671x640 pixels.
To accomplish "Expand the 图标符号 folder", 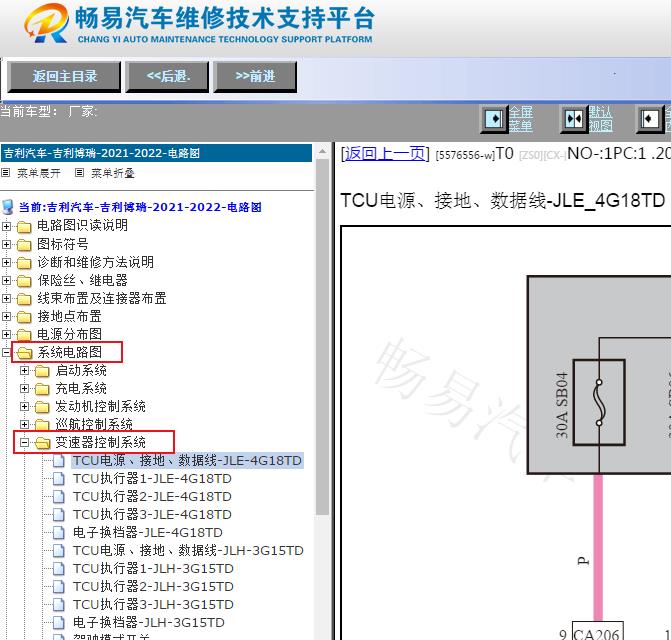I will [x=6, y=244].
